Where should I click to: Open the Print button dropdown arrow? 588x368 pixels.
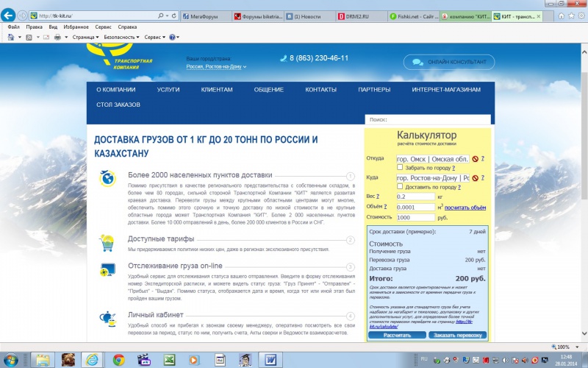click(x=66, y=38)
